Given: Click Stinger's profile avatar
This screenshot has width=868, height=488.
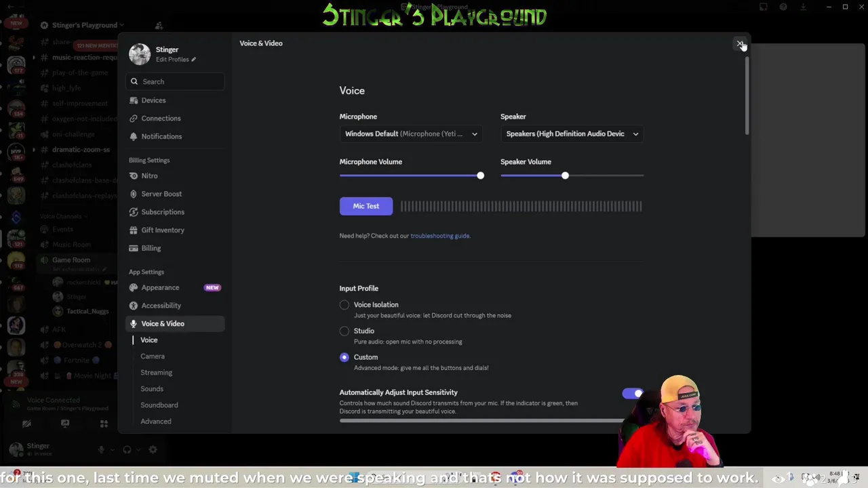Looking at the screenshot, I should 140,54.
